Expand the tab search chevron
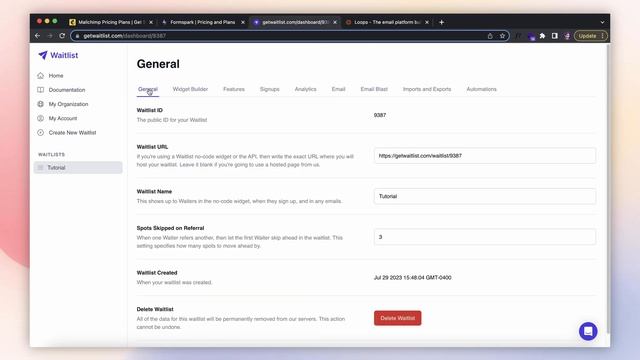Image resolution: width=640 pixels, height=360 pixels. pyautogui.click(x=602, y=22)
